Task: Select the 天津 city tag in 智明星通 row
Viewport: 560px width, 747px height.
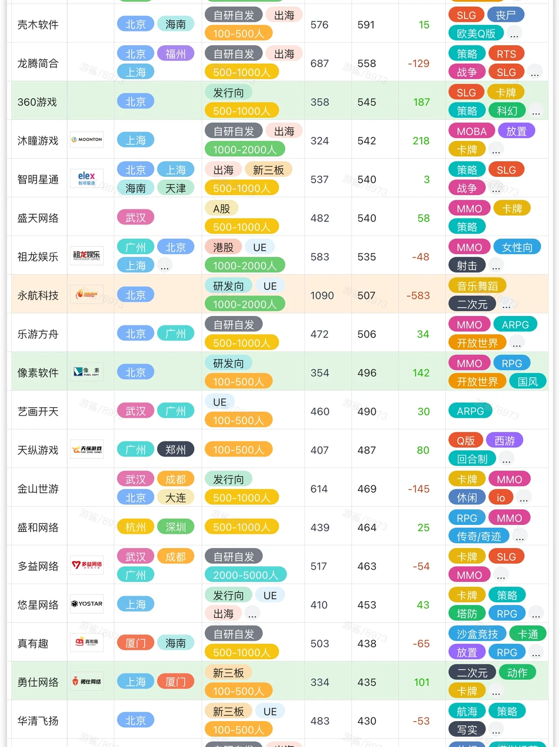Action: tap(175, 188)
